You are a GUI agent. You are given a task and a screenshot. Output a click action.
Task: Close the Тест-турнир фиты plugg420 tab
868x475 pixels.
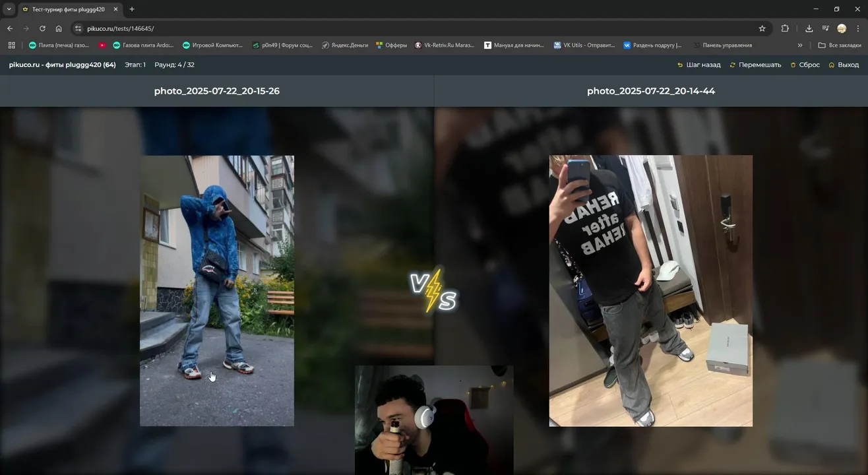pos(115,9)
